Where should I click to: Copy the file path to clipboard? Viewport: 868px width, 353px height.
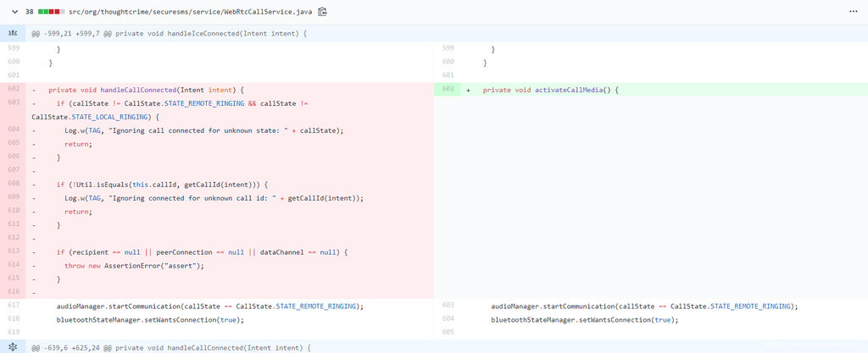322,12
